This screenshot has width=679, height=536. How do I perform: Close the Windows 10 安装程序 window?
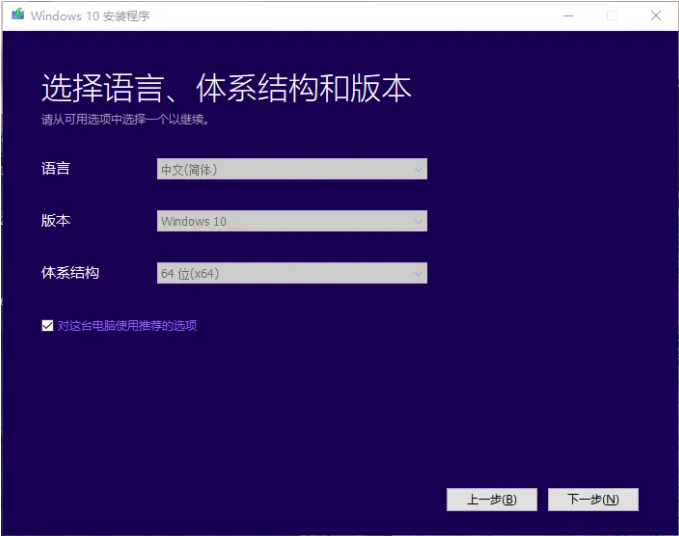[656, 16]
